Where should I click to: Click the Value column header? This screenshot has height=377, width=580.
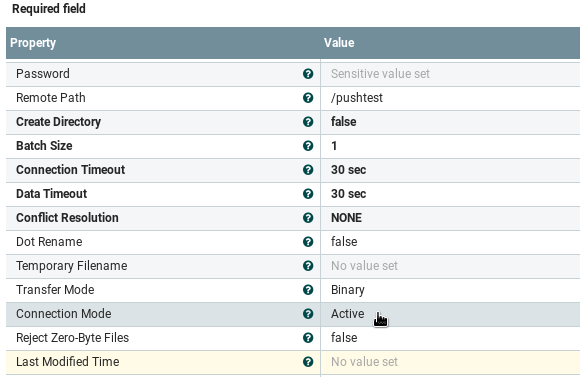[x=450, y=43]
